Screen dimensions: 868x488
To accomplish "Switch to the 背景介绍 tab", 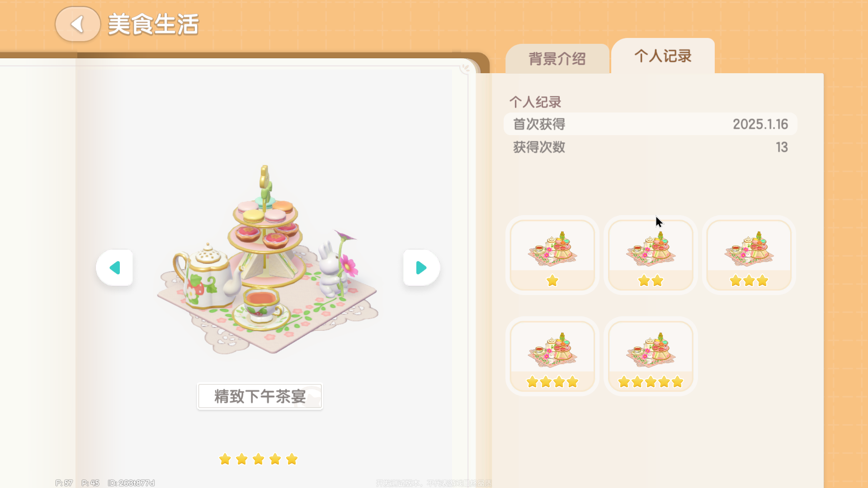I will point(557,59).
